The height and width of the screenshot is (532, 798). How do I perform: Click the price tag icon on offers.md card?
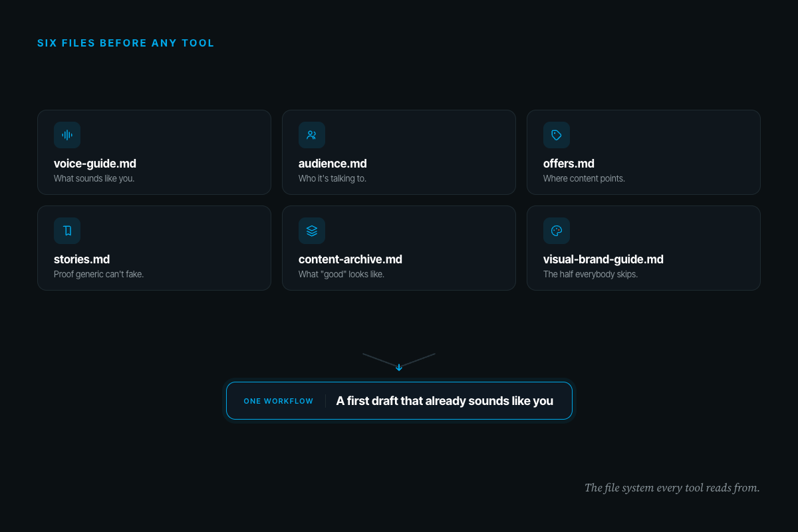click(x=557, y=135)
